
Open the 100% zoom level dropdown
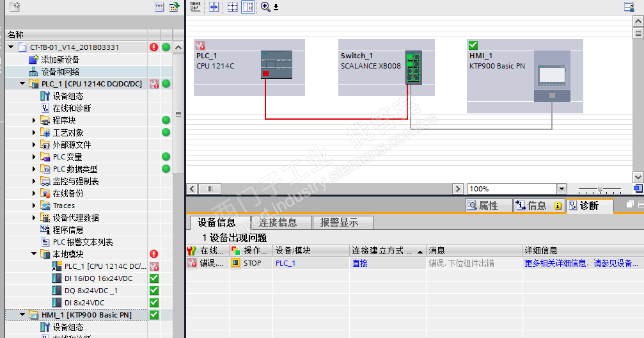tap(562, 189)
